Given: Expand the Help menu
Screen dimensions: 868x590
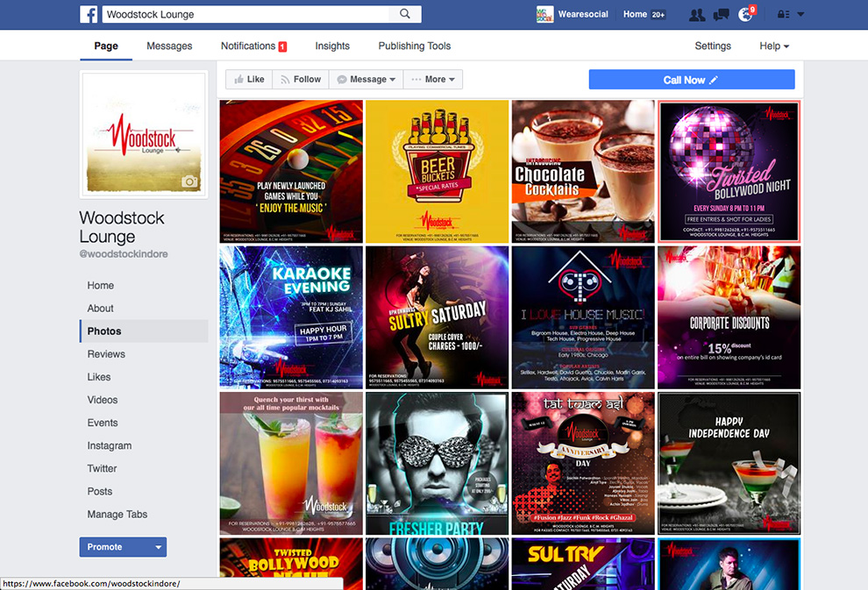Looking at the screenshot, I should pyautogui.click(x=774, y=46).
